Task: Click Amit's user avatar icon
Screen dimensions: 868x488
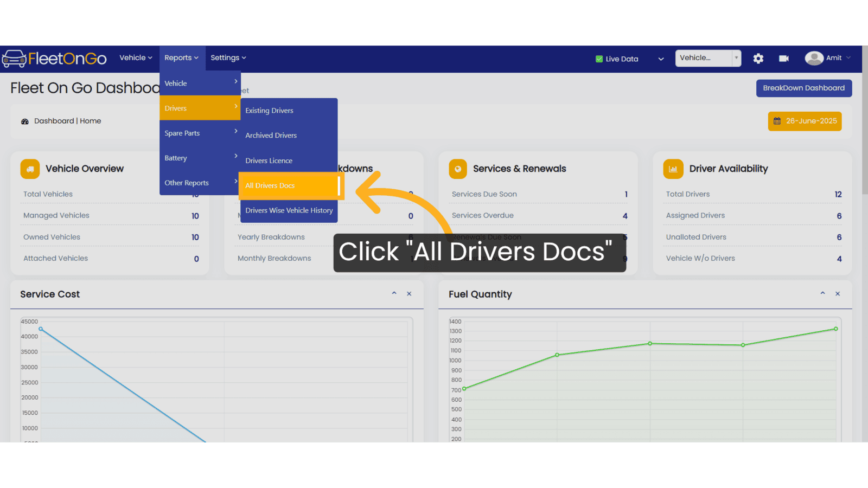Action: pyautogui.click(x=814, y=58)
